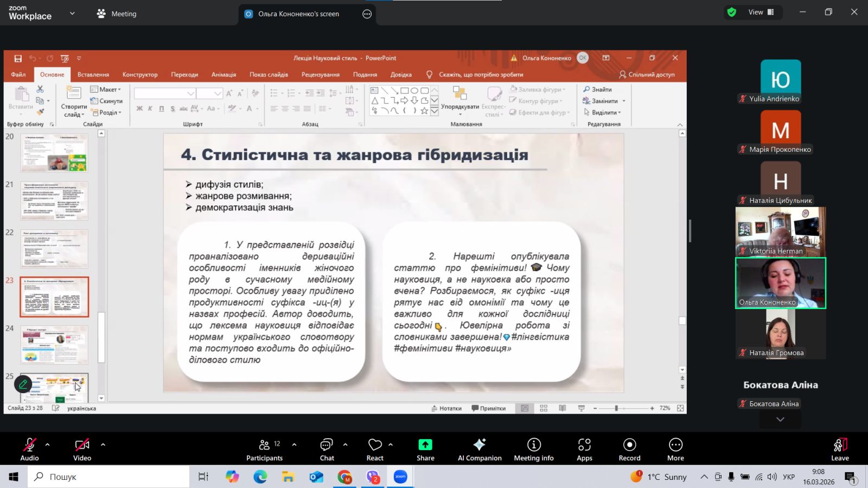Open AI Companion
The height and width of the screenshot is (488, 868).
click(480, 449)
